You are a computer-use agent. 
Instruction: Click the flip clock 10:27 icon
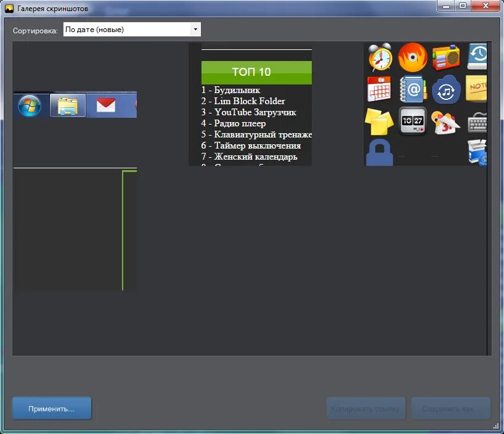[413, 121]
